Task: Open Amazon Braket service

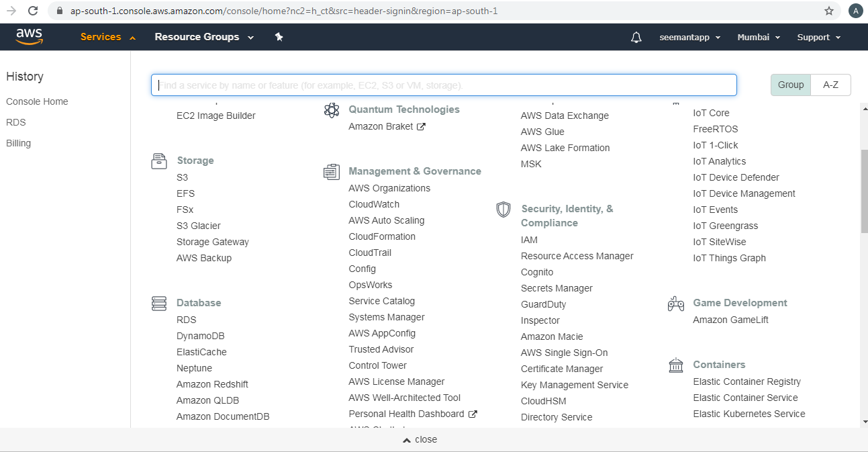Action: pyautogui.click(x=381, y=126)
